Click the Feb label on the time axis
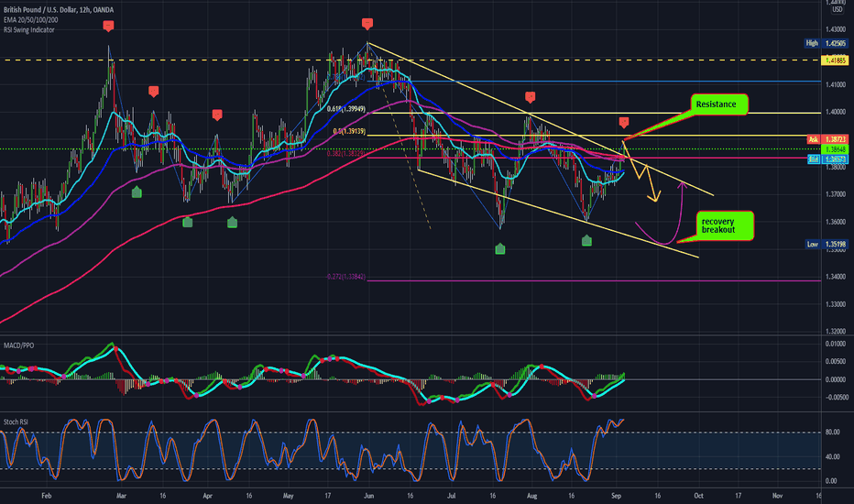 tap(47, 496)
